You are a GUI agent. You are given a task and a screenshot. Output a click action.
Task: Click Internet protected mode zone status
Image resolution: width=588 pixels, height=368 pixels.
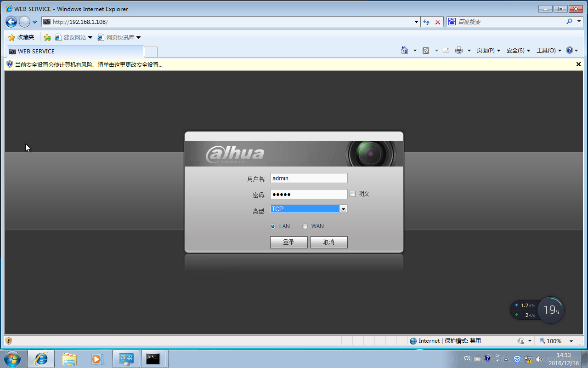tap(445, 341)
